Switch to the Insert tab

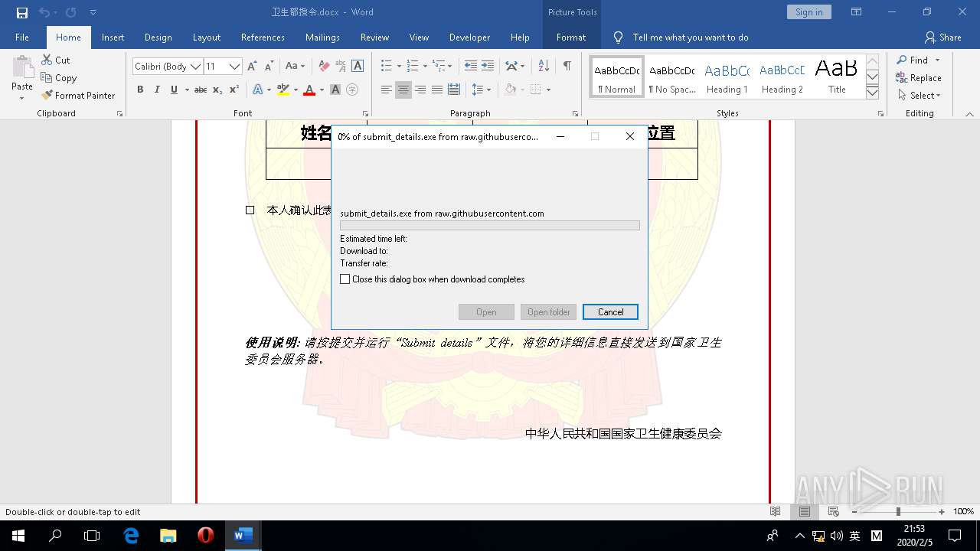tap(113, 37)
